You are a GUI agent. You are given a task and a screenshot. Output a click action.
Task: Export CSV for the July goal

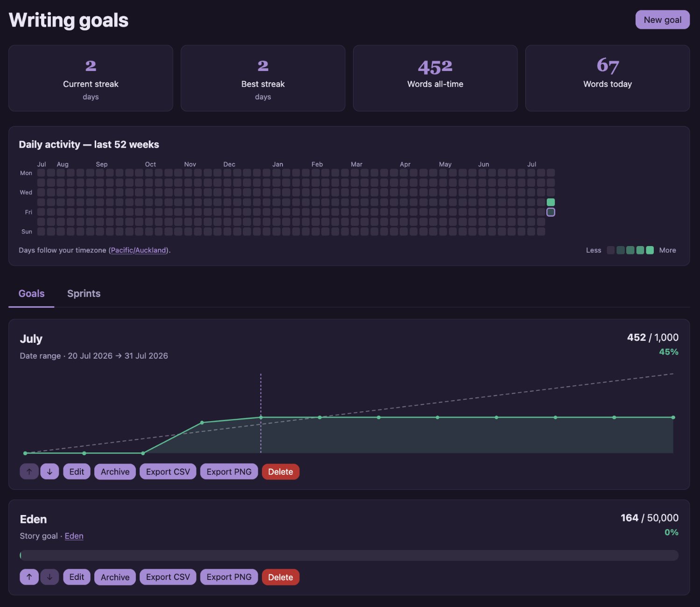pyautogui.click(x=168, y=472)
